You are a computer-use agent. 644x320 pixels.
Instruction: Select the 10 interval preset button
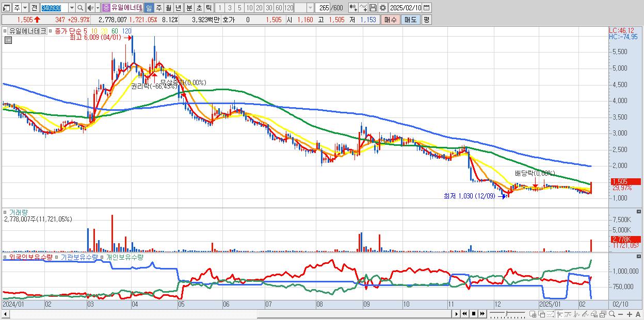(x=249, y=8)
